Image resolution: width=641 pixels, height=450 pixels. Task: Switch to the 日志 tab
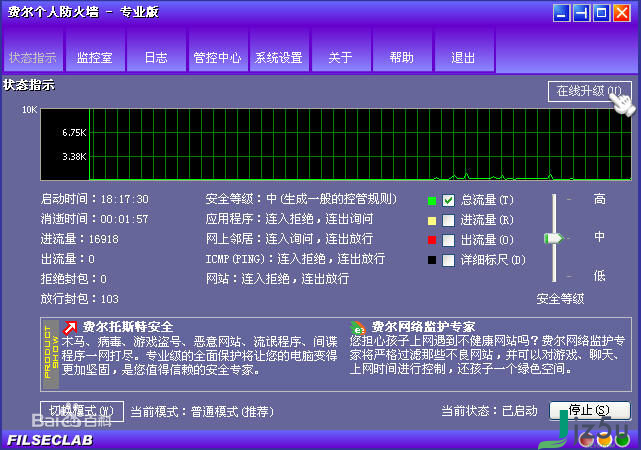pyautogui.click(x=156, y=50)
